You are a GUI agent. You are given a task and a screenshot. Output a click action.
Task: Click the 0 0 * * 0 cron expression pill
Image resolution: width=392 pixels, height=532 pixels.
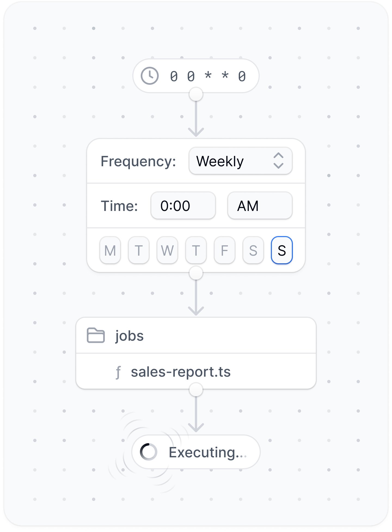[x=196, y=76]
